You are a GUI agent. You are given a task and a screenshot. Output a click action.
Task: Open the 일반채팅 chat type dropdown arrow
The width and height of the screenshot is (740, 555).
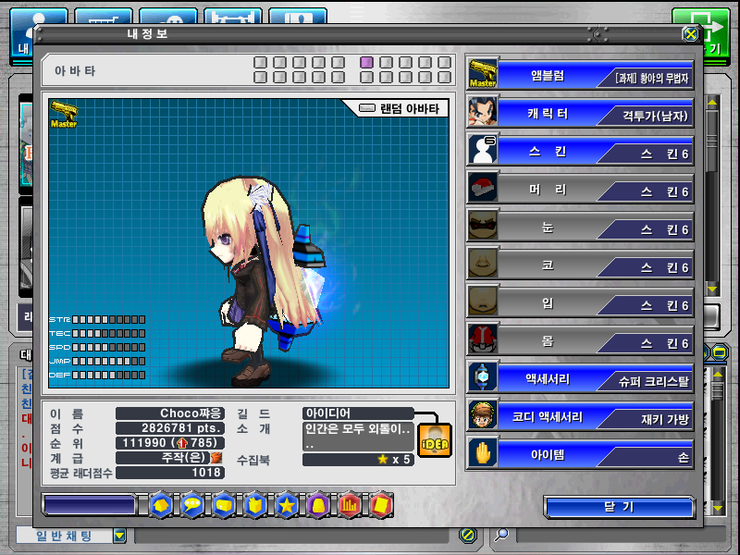pyautogui.click(x=120, y=536)
